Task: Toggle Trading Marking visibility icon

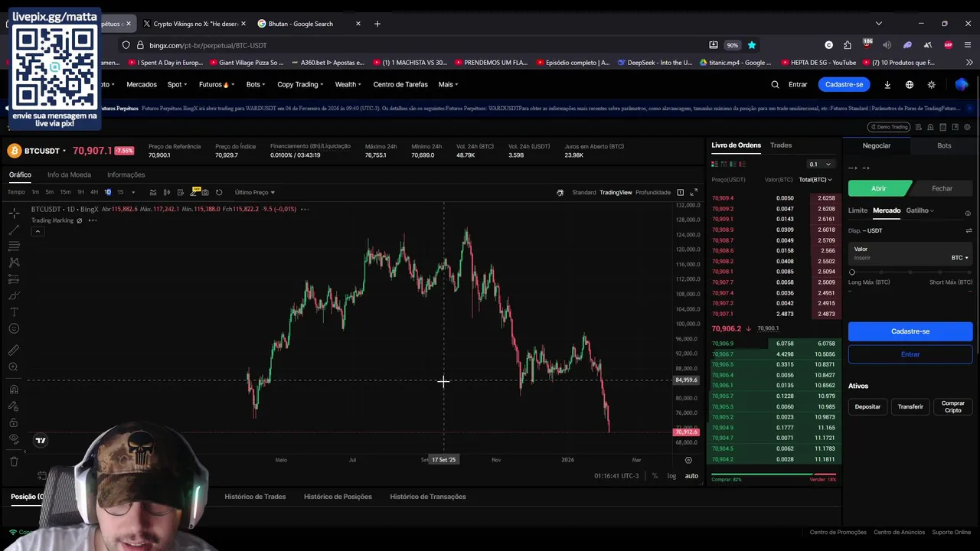Action: point(80,220)
